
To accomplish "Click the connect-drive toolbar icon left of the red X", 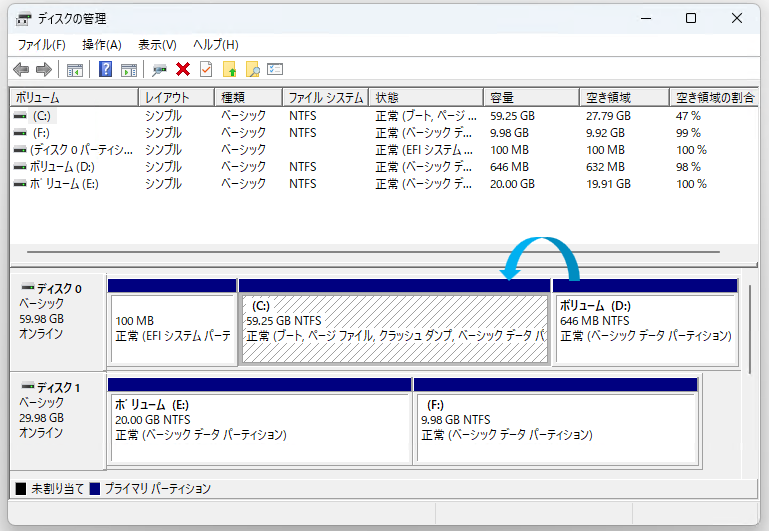I will (159, 70).
